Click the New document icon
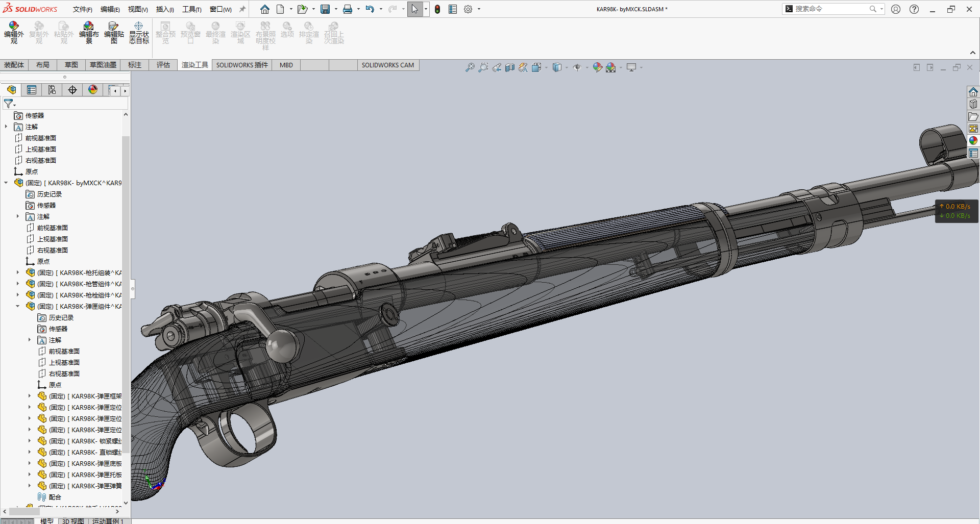This screenshot has width=980, height=524. point(280,9)
